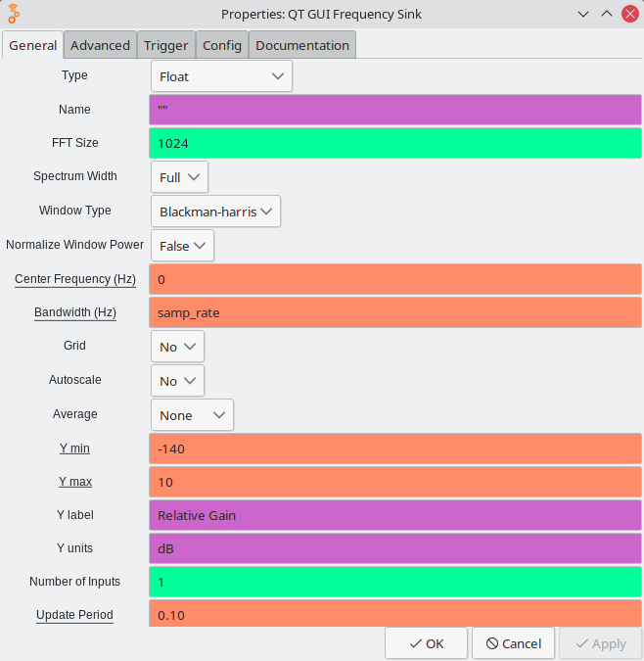This screenshot has height=661, width=644.
Task: Focus the Bandwidth field with samp_rate
Action: pos(395,313)
